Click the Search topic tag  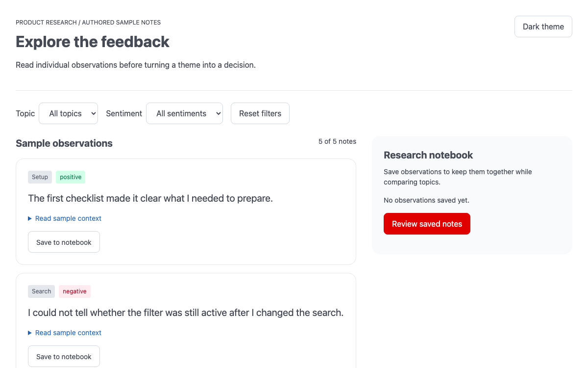click(42, 291)
